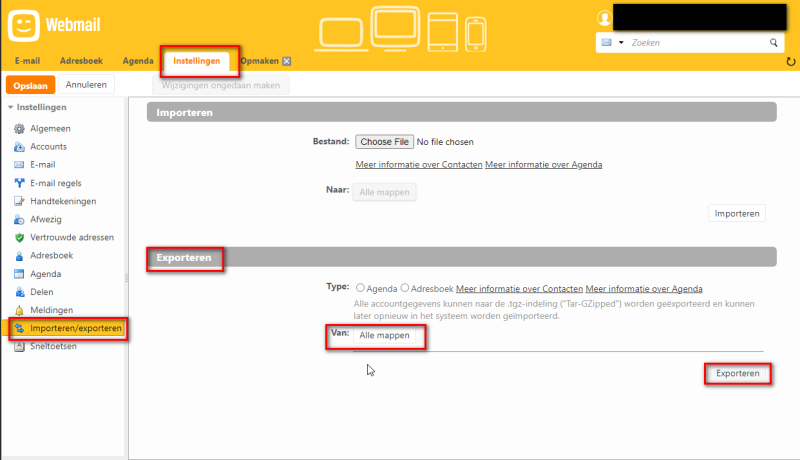Click the Exporteren button
The width and height of the screenshot is (800, 460).
coord(738,374)
